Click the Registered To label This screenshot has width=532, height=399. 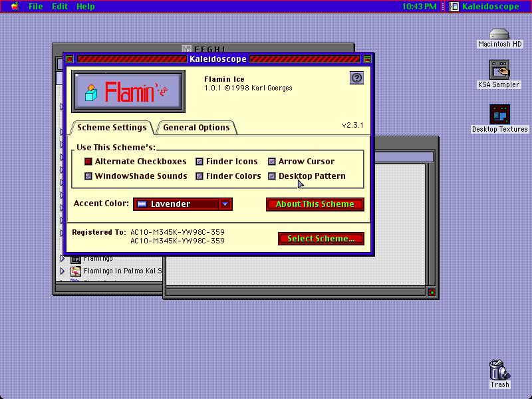(x=98, y=232)
